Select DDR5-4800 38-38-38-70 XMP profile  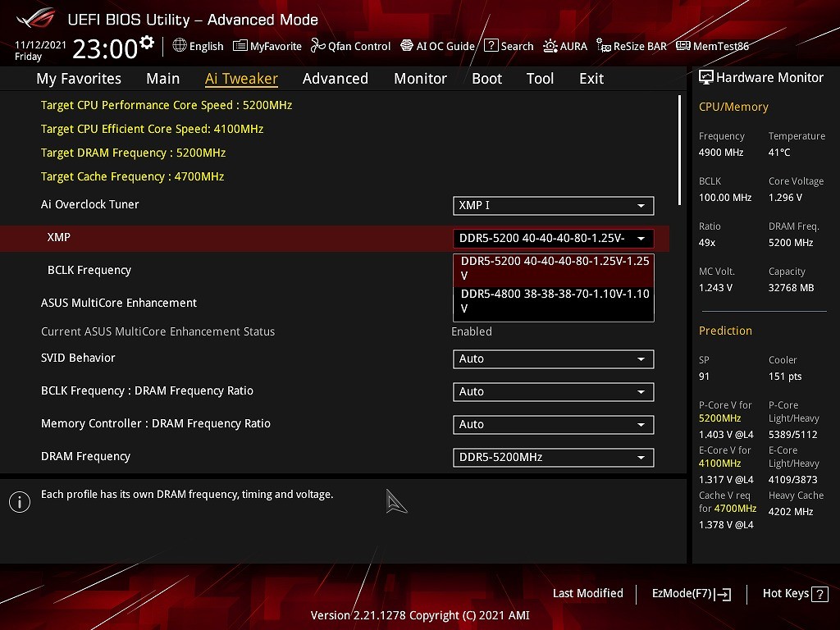pos(554,301)
